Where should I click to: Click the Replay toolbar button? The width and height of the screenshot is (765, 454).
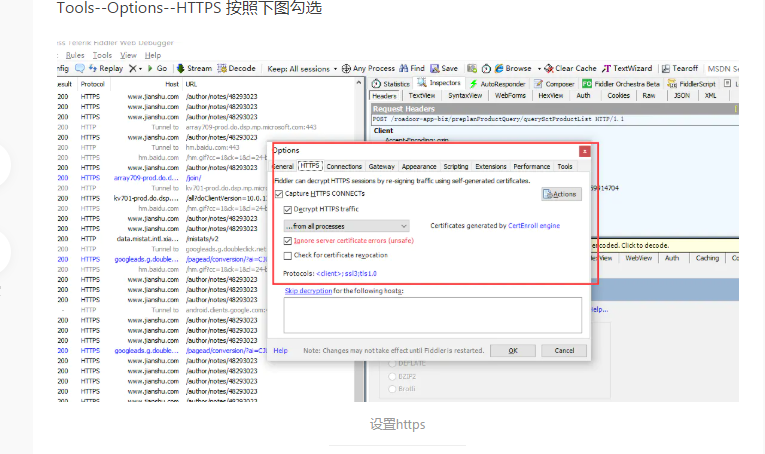pos(106,68)
